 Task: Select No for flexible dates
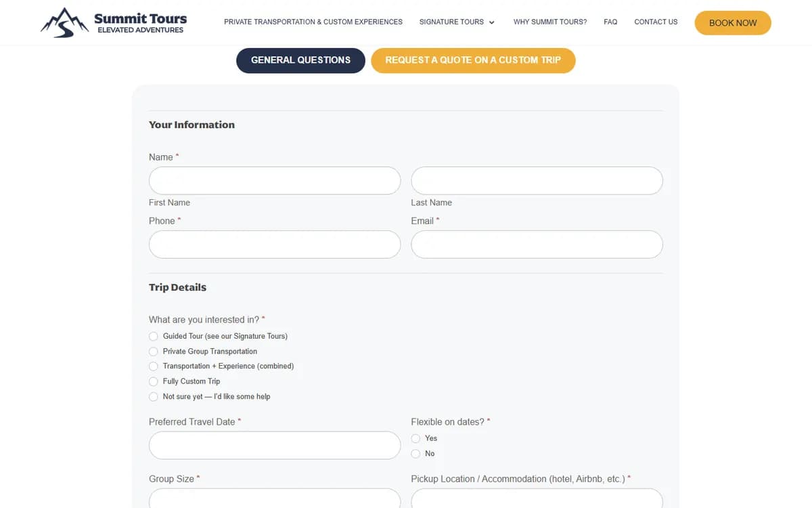(x=415, y=454)
